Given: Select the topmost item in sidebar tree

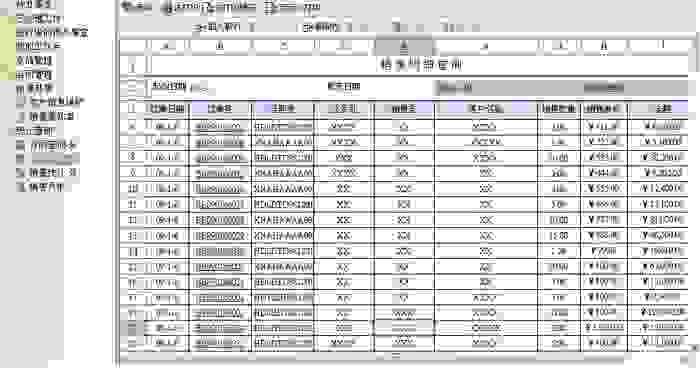Looking at the screenshot, I should [x=35, y=4].
